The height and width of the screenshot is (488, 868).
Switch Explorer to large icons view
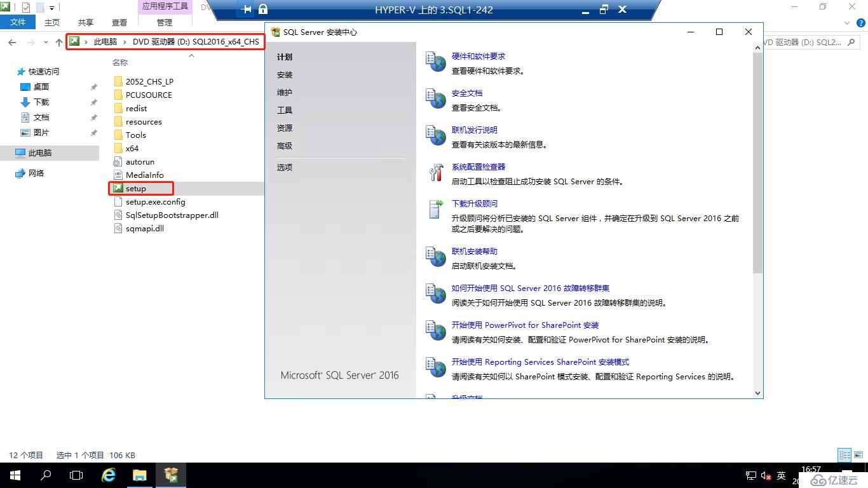[859, 455]
